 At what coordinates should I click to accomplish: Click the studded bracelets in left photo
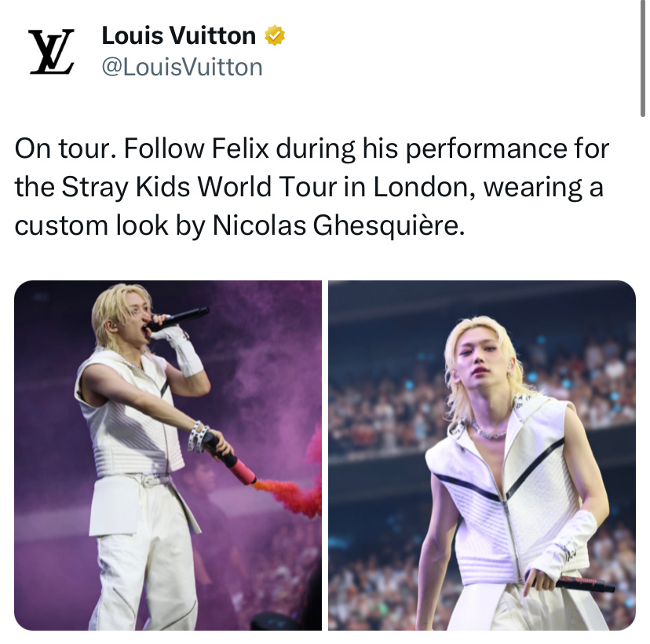pyautogui.click(x=198, y=437)
